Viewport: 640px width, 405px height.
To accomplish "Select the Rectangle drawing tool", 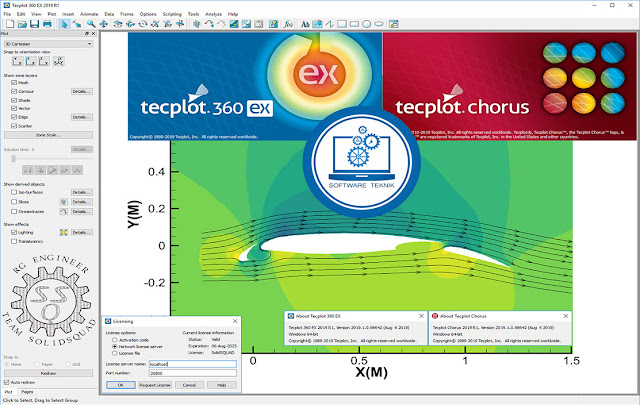I will coord(354,24).
